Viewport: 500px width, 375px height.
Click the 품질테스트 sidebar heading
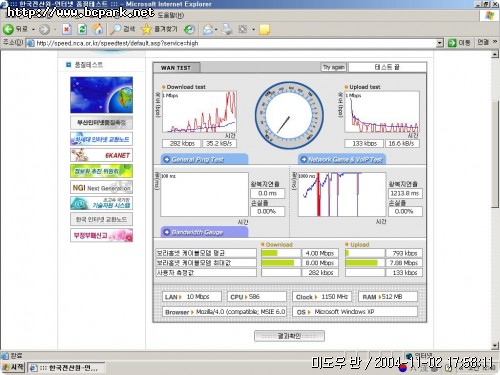click(88, 65)
